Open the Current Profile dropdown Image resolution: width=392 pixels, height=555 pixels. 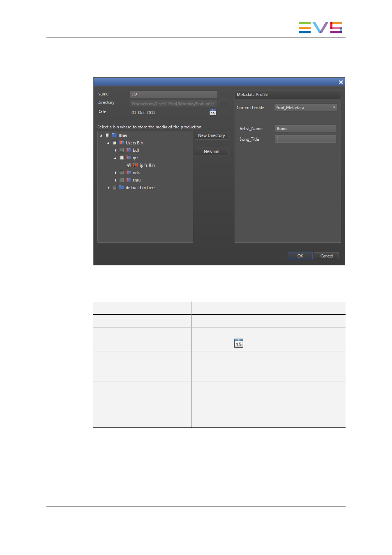(305, 107)
